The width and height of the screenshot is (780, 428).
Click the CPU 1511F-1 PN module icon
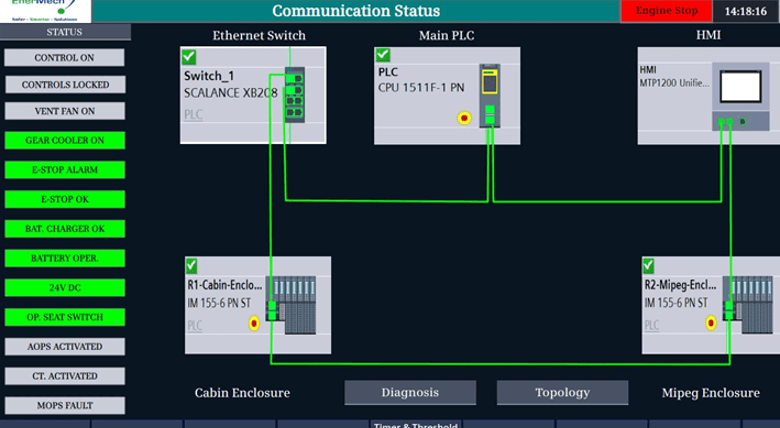pyautogui.click(x=488, y=95)
